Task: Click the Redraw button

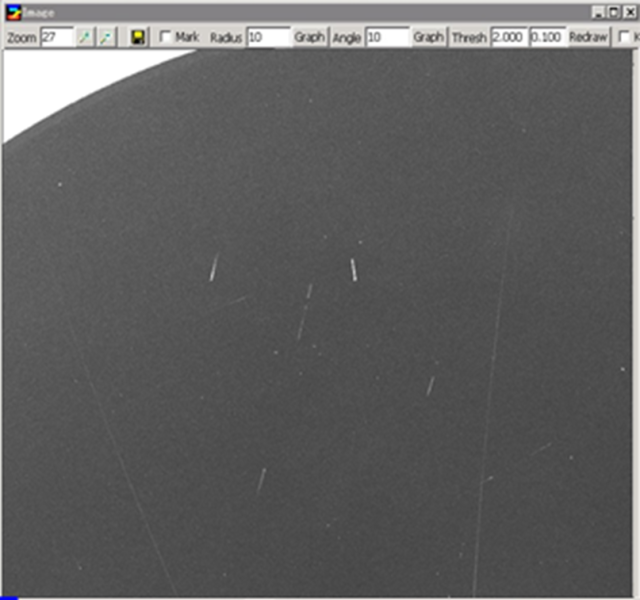Action: pos(588,37)
